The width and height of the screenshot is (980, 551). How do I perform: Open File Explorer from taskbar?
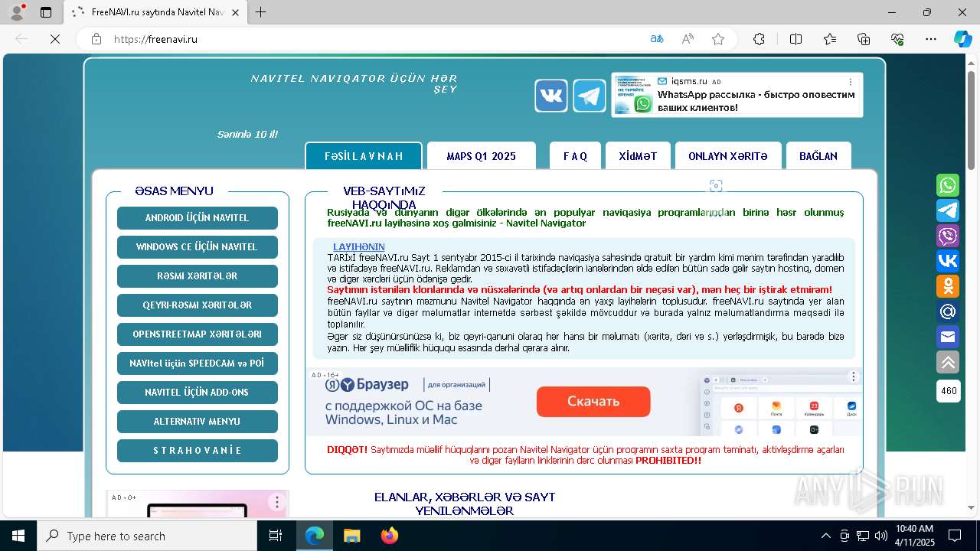pos(351,536)
